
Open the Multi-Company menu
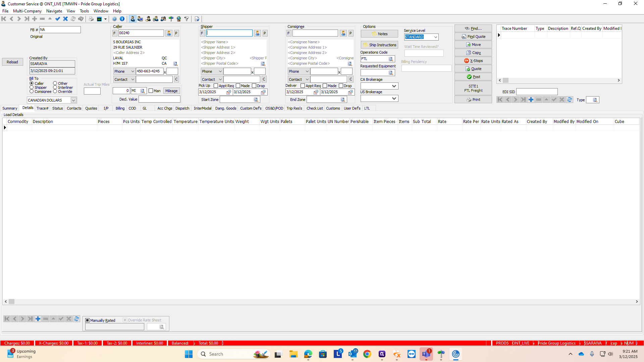pos(27,11)
